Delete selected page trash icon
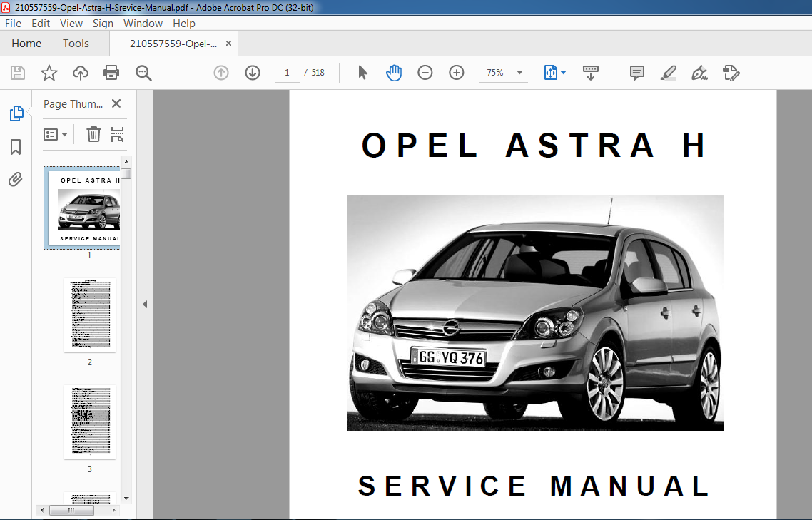Screen dimensions: 812x520 pyautogui.click(x=93, y=134)
